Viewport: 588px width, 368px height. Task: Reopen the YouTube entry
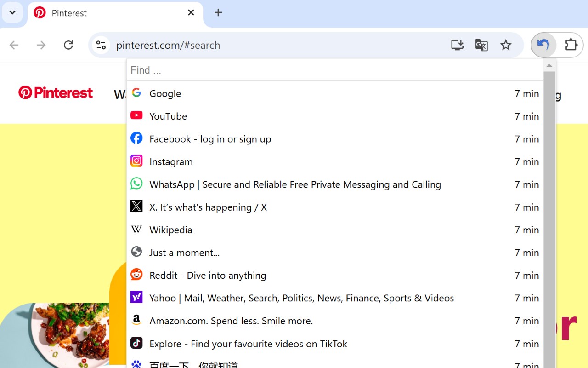pos(168,116)
